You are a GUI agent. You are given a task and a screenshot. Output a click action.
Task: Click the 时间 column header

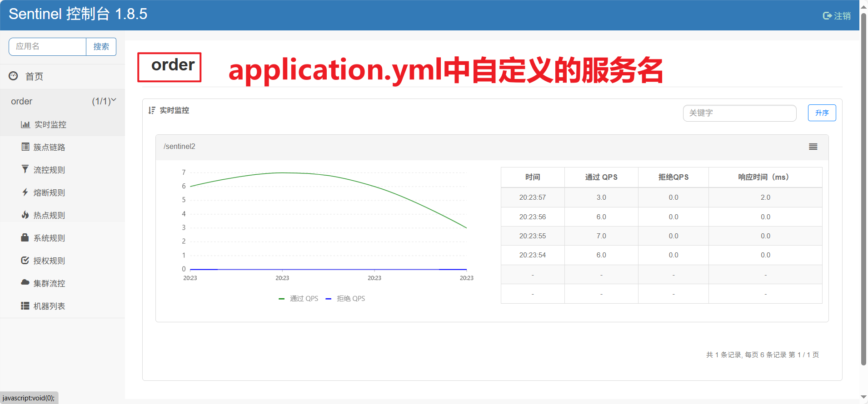(533, 177)
